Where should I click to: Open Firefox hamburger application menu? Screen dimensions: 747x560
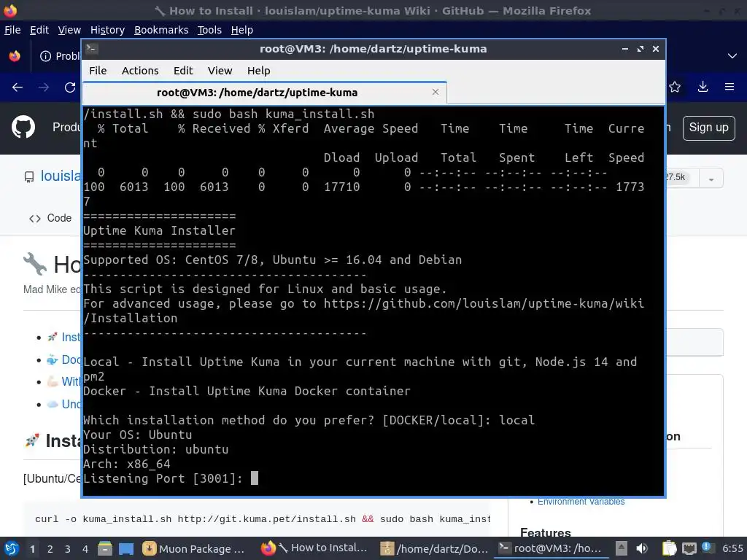click(729, 87)
